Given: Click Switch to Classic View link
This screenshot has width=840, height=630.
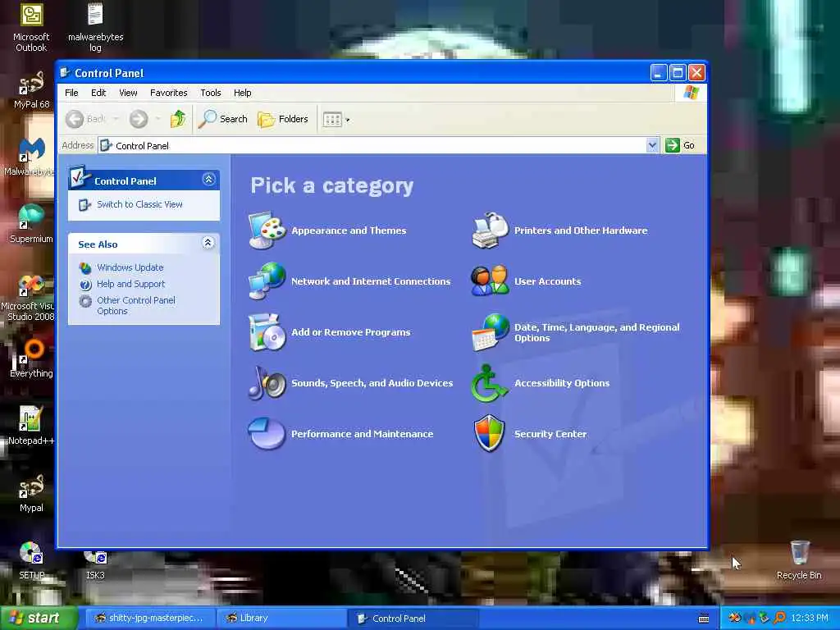Looking at the screenshot, I should tap(139, 204).
